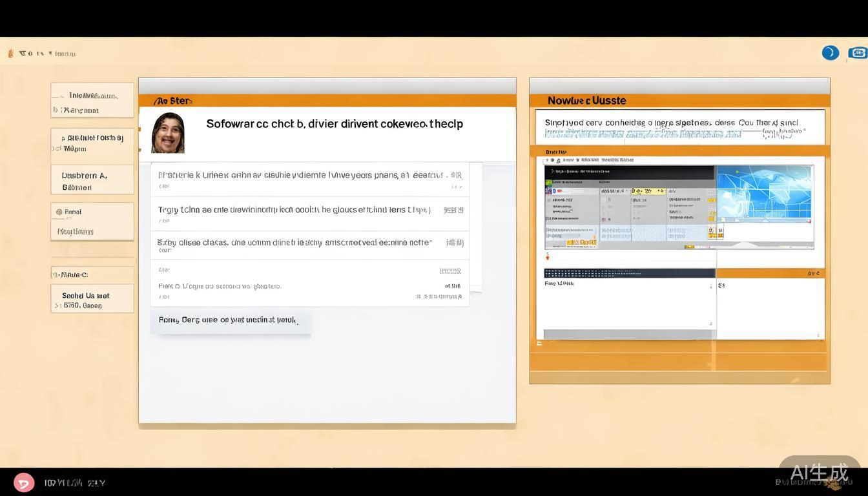Open the embedded software screenshot preview
This screenshot has width=868, height=496.
(x=630, y=207)
